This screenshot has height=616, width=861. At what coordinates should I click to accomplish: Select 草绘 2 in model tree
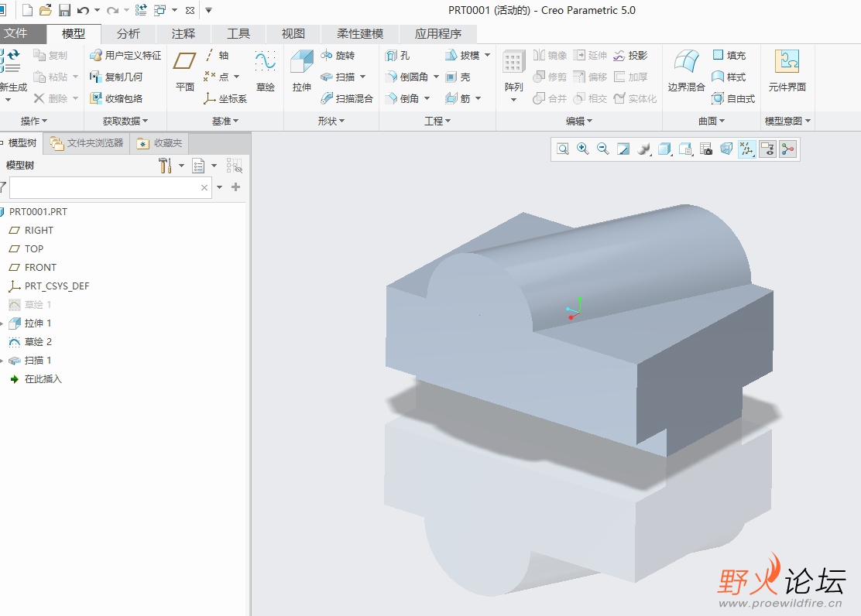click(x=31, y=341)
